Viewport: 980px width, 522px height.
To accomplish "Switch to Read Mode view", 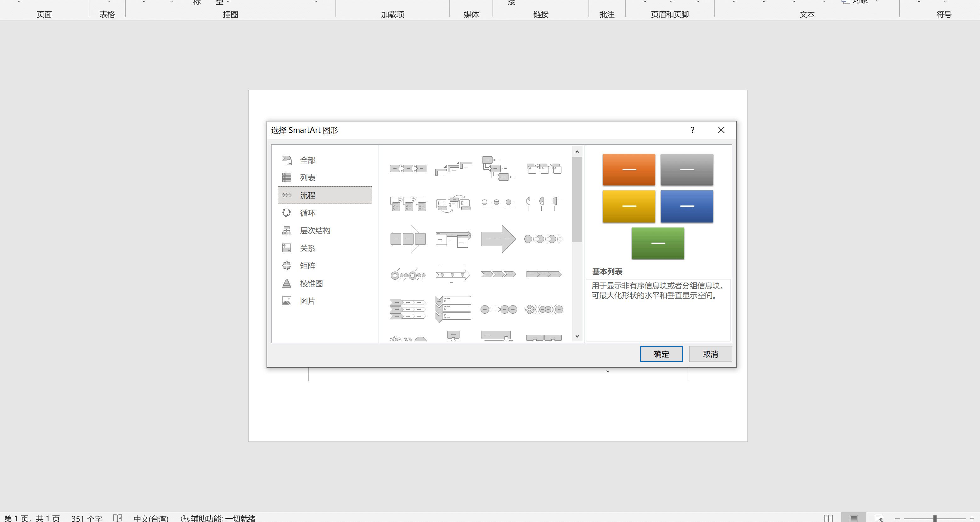I will (828, 518).
